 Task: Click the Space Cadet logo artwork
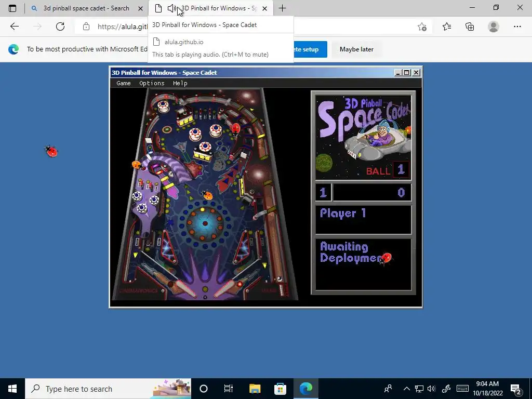[x=363, y=137]
